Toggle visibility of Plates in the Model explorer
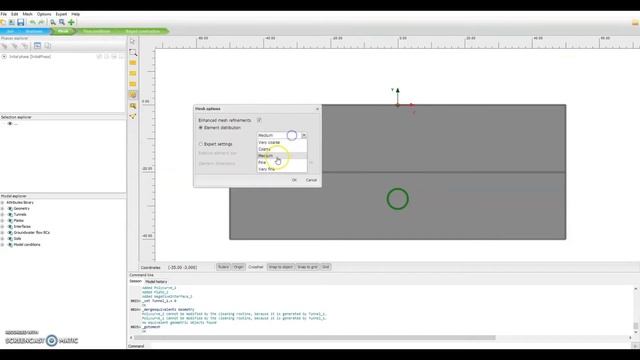 10,220
